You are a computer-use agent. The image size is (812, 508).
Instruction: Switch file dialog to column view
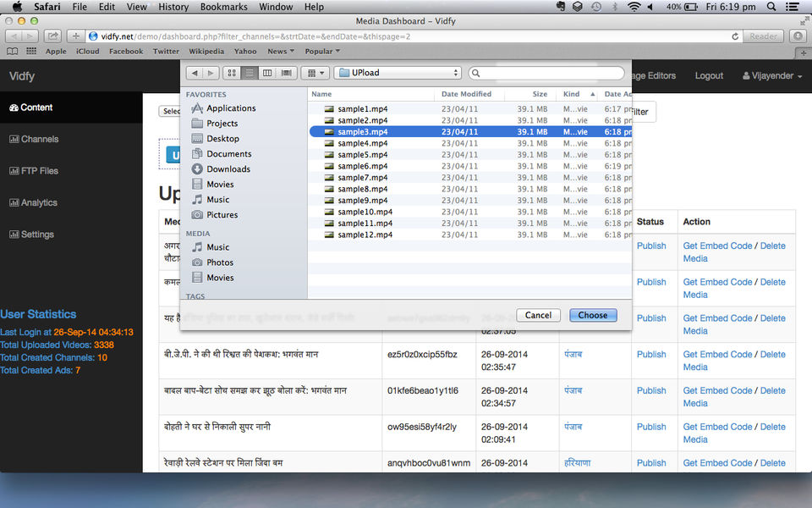pos(267,73)
